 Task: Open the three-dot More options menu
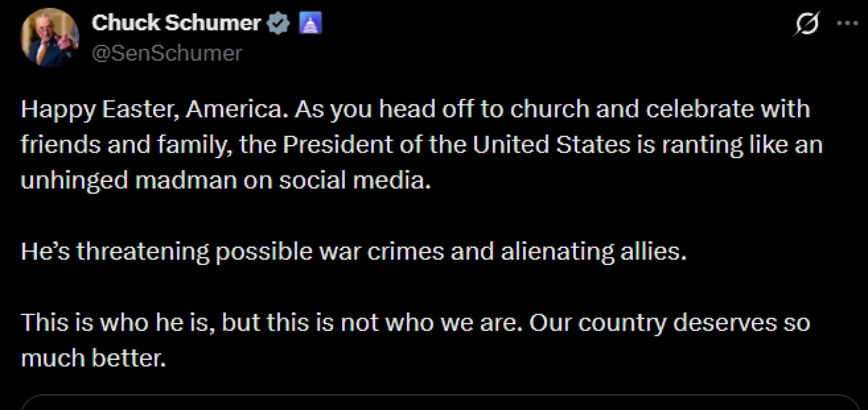[x=847, y=23]
